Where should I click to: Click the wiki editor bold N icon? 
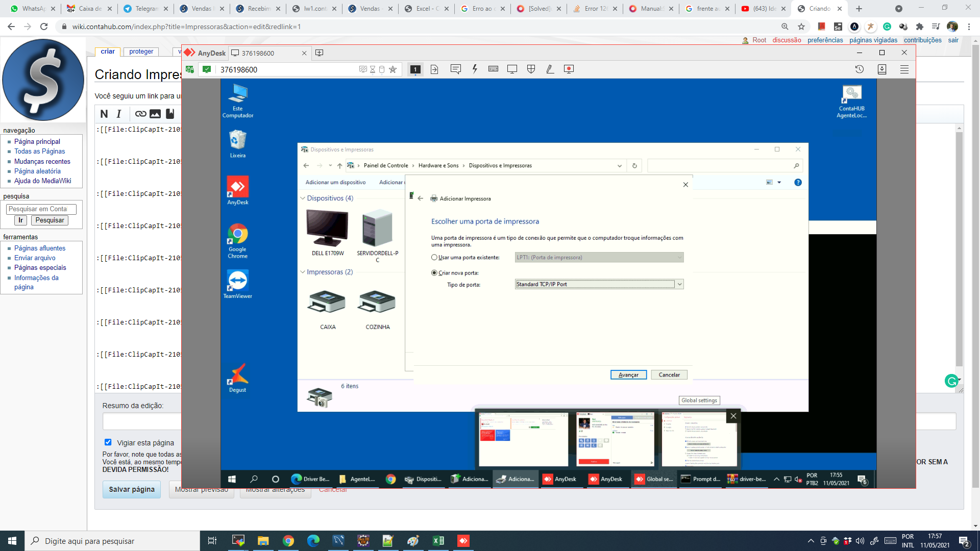tap(104, 114)
